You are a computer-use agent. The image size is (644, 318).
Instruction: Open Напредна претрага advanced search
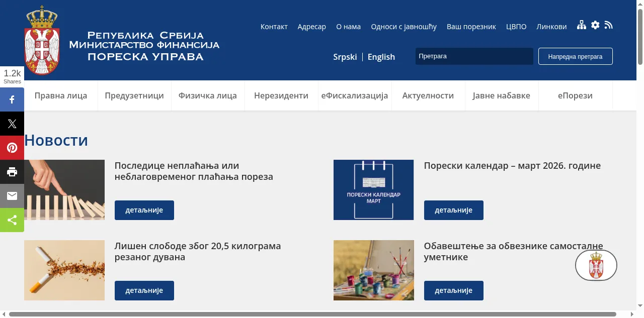point(576,56)
